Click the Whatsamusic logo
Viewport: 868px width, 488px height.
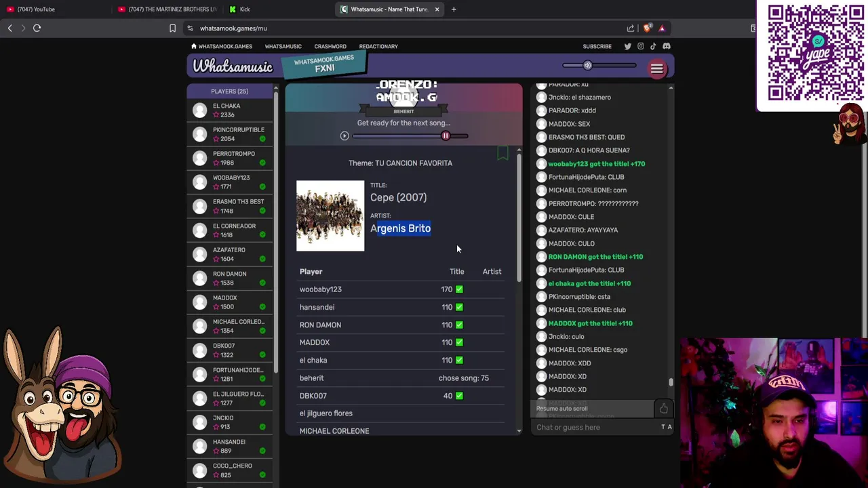pos(233,66)
